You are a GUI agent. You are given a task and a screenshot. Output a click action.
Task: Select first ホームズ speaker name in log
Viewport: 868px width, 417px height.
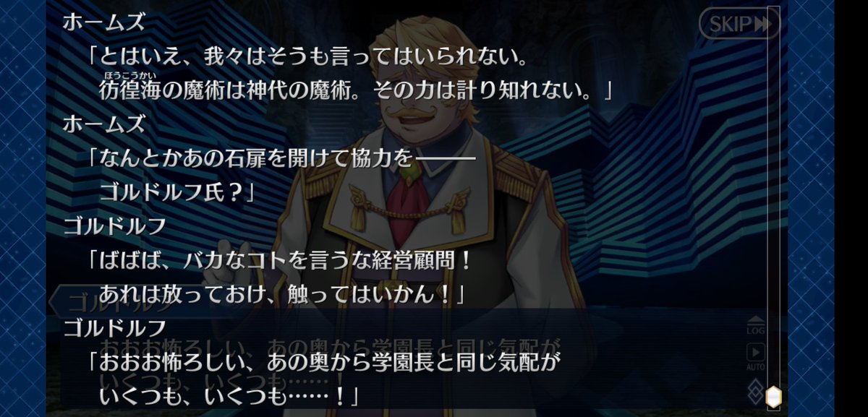(x=103, y=22)
